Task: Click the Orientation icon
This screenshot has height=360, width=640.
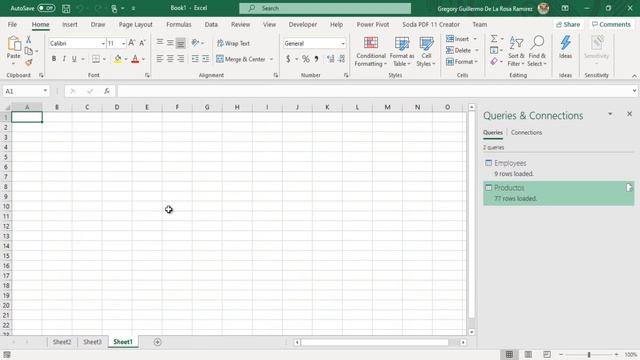Action: [x=196, y=42]
